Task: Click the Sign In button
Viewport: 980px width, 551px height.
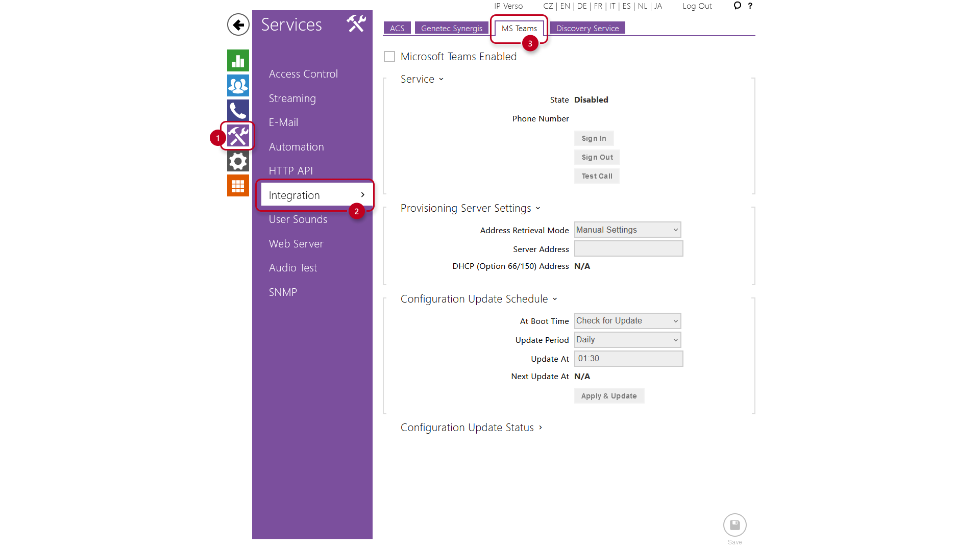Action: click(x=594, y=138)
